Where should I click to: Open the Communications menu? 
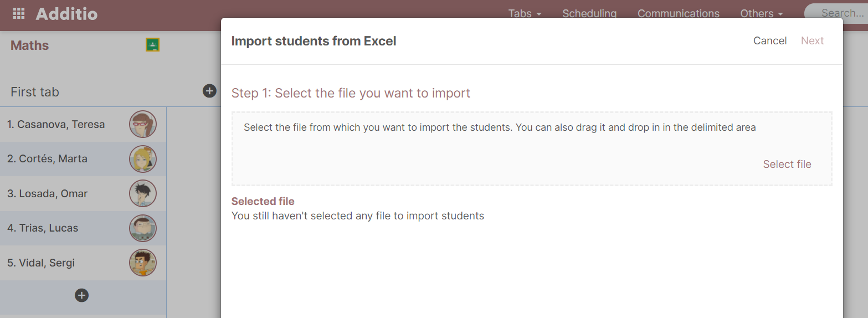[x=678, y=13]
